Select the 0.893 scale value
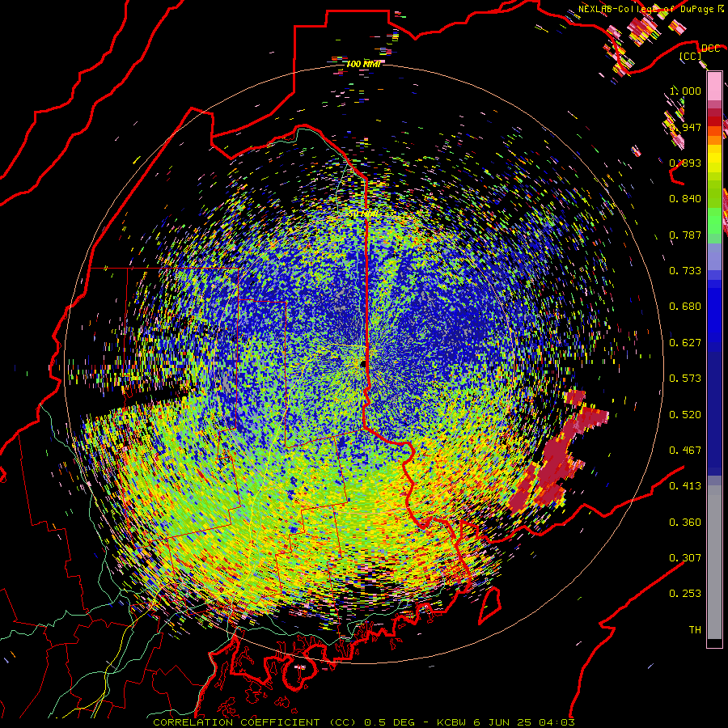 point(685,163)
